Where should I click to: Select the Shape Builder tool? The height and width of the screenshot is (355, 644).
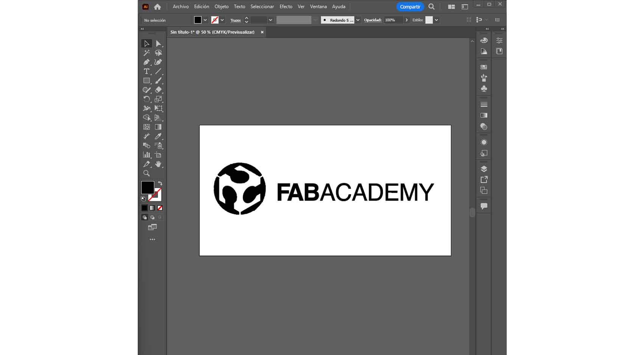click(146, 118)
